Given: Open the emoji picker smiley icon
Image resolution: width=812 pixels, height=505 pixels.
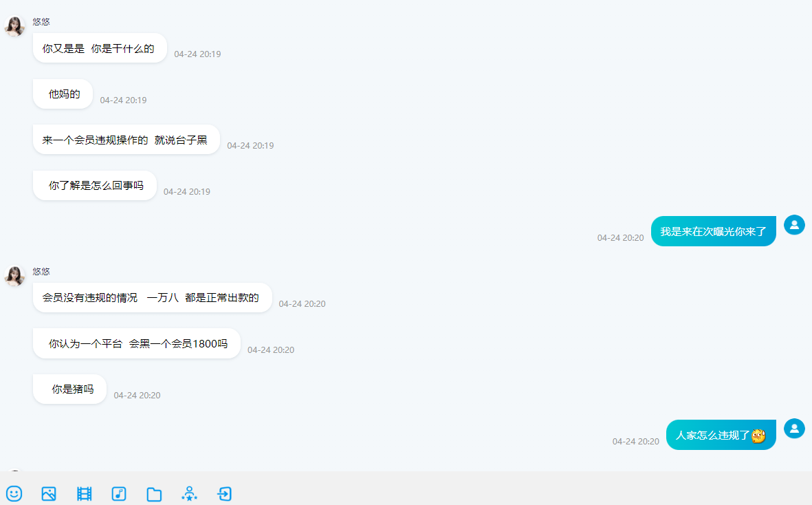Looking at the screenshot, I should [14, 493].
